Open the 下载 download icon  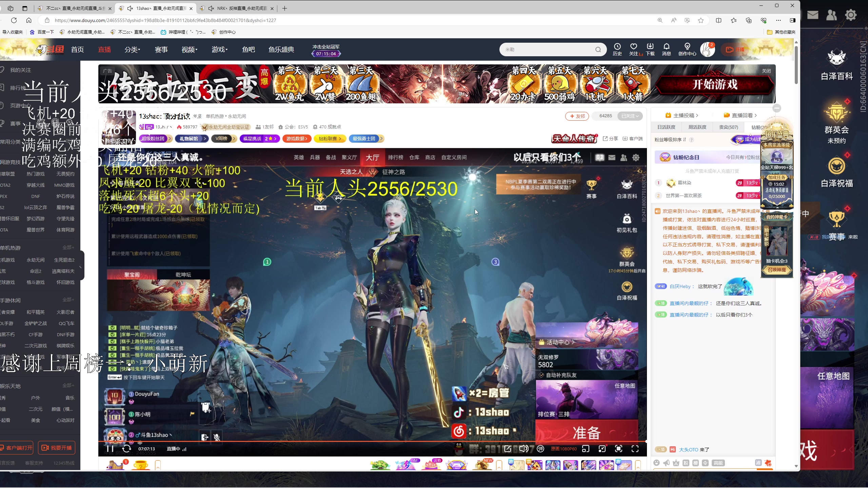click(x=650, y=49)
